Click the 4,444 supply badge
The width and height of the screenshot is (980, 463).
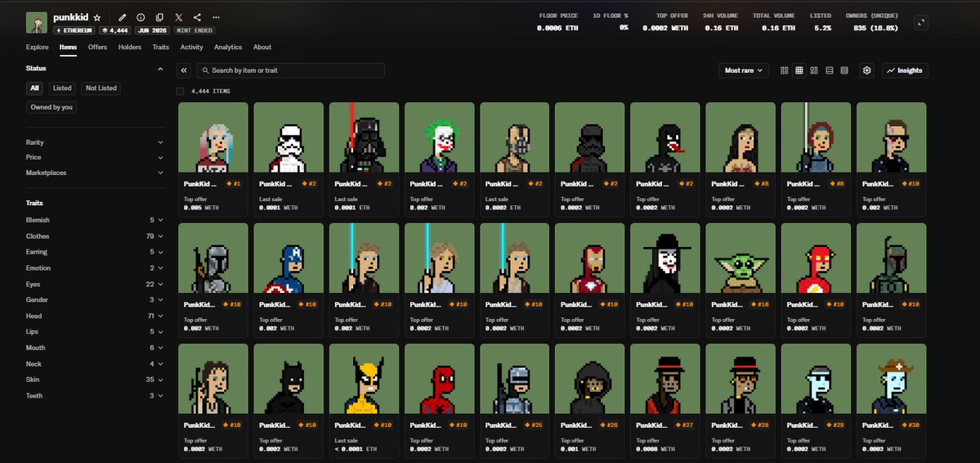click(115, 30)
